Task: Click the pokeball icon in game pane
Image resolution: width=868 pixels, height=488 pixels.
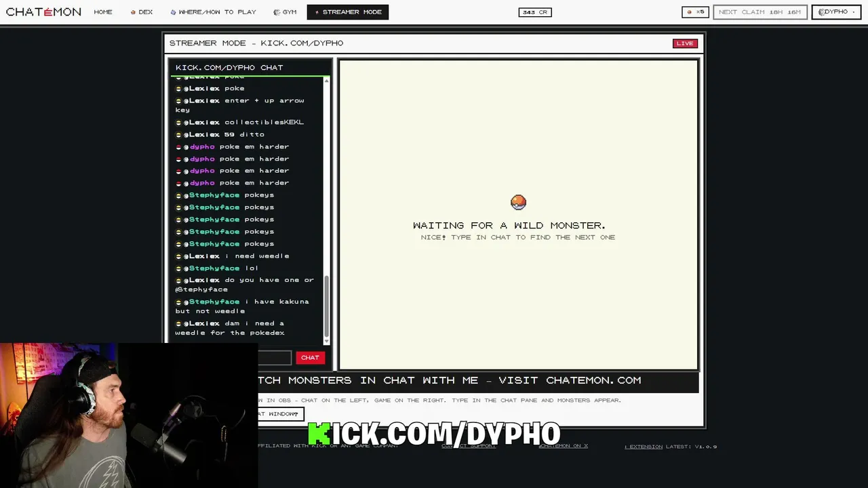Action: pyautogui.click(x=518, y=202)
